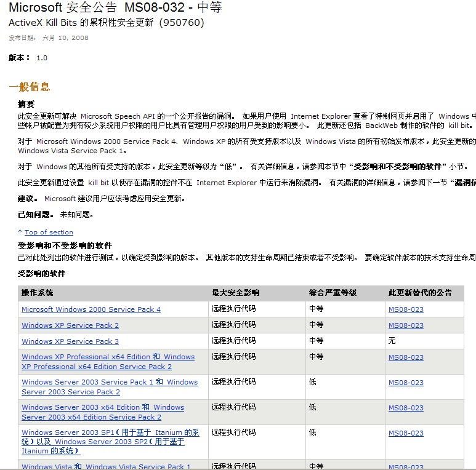Click 远程执行代码 in XP Service Pack 3 row

pyautogui.click(x=234, y=341)
